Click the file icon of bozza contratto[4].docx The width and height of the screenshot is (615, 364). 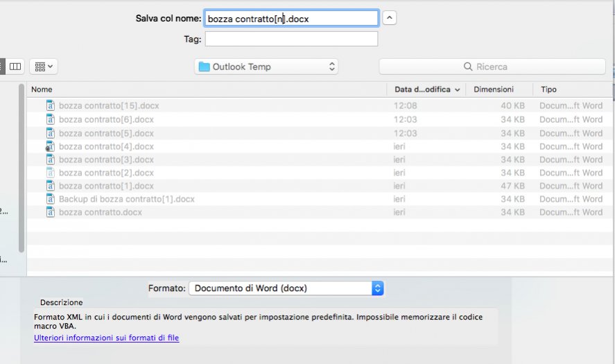tap(50, 146)
